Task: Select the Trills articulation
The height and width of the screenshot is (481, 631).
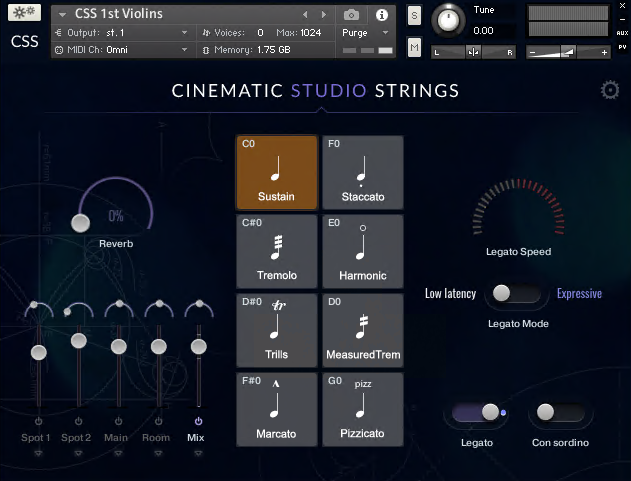Action: point(277,330)
